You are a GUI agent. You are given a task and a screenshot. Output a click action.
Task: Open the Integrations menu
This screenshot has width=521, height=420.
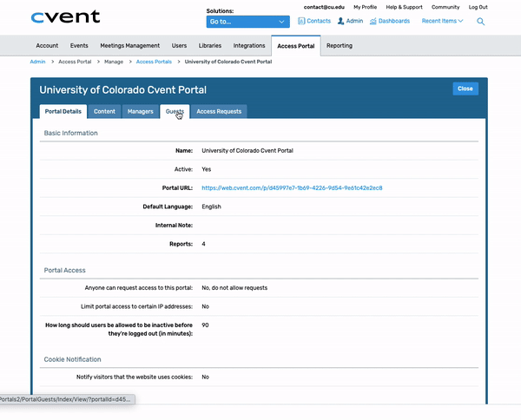coord(249,45)
